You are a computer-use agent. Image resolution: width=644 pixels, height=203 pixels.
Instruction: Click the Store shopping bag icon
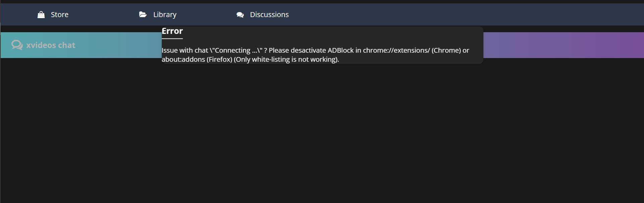coord(41,14)
